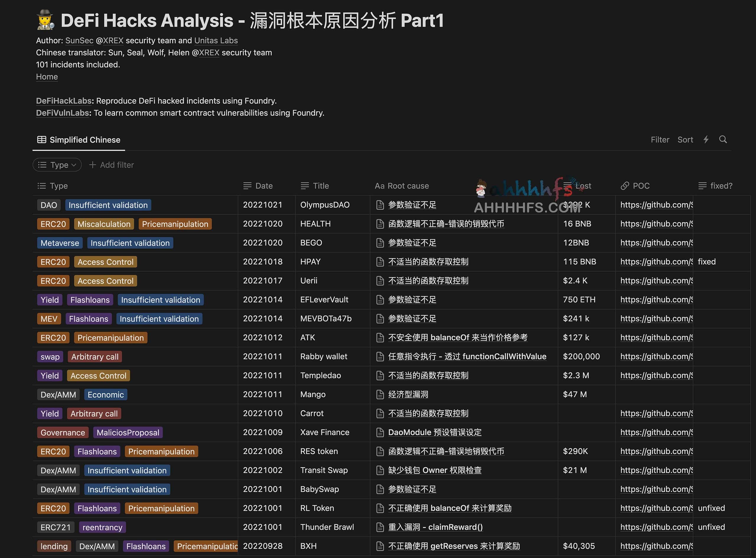Viewport: 756px width, 558px height.
Task: Click the table view icon beside Simplified Chinese
Action: coord(42,139)
